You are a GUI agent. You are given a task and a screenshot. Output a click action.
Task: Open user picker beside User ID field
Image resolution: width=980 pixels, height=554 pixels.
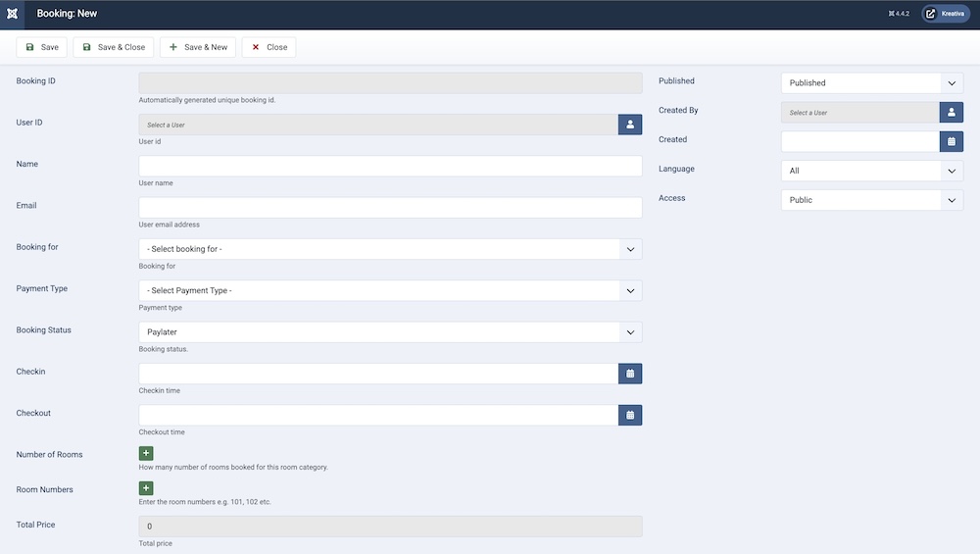coord(630,125)
